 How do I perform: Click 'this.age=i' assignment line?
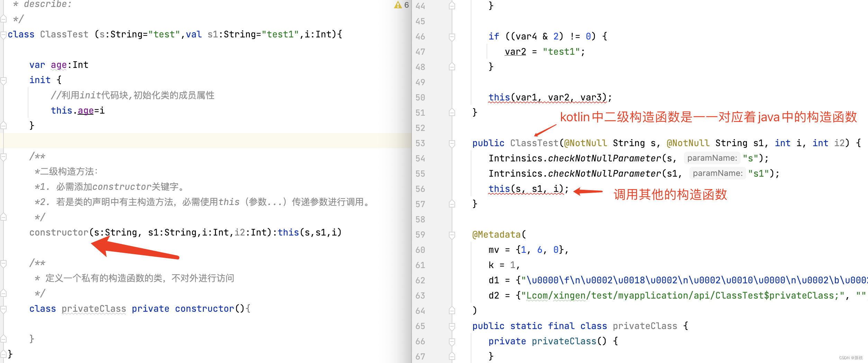78,110
